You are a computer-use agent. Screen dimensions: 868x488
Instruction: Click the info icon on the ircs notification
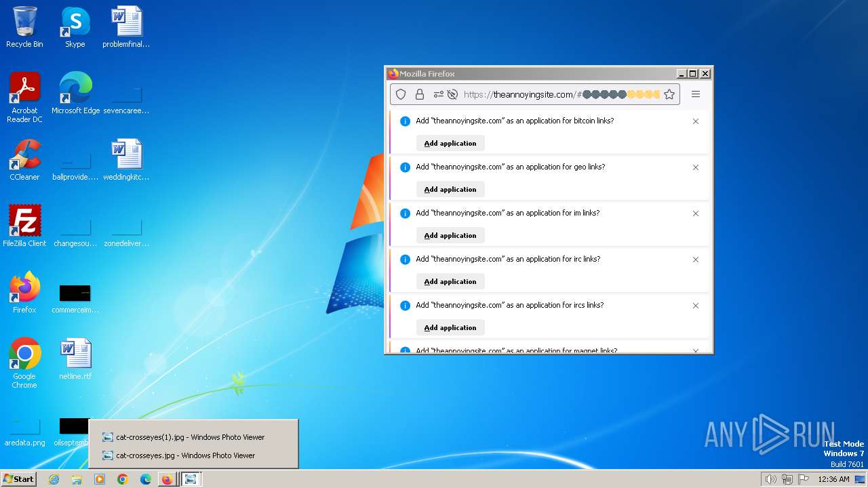405,306
